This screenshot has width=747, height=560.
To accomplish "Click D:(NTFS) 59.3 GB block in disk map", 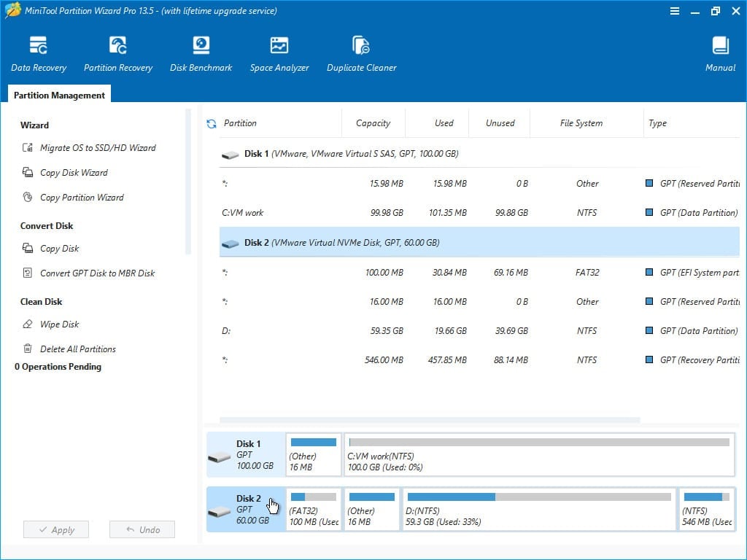I will click(x=539, y=510).
